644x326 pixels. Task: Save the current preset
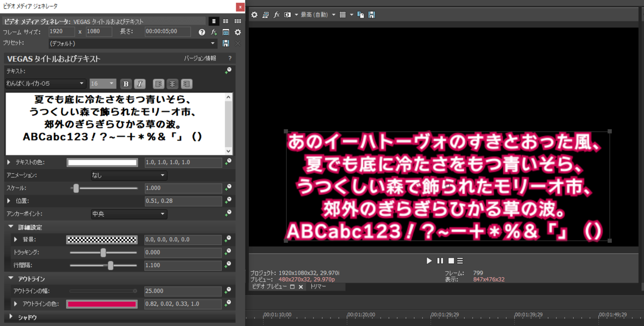point(226,43)
